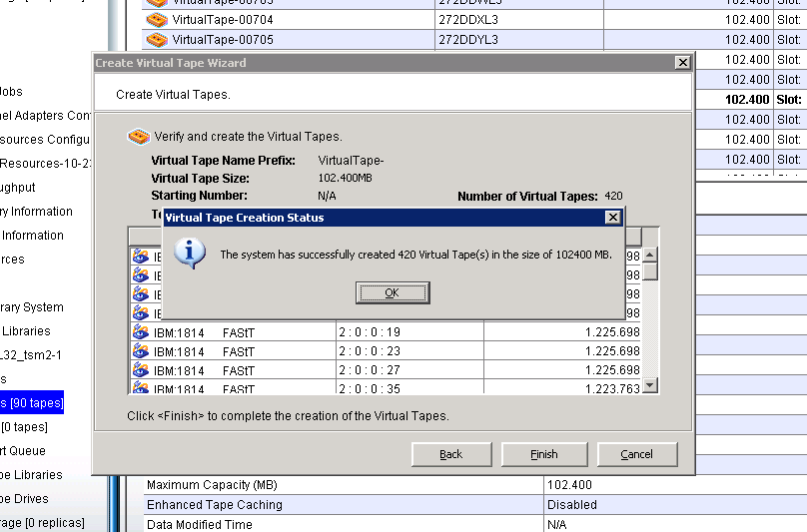
Task: Click the Back button in the wizard
Action: coord(451,454)
